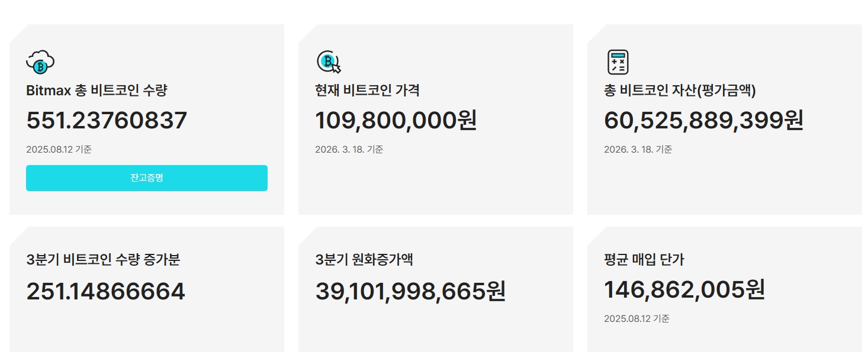Click the 551.23760837 total Bitcoin value
Image resolution: width=868 pixels, height=358 pixels.
click(107, 121)
